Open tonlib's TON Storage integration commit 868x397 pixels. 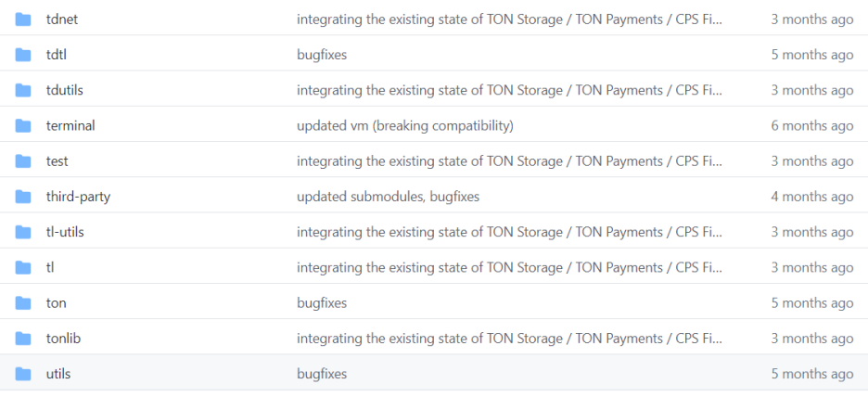(x=509, y=339)
